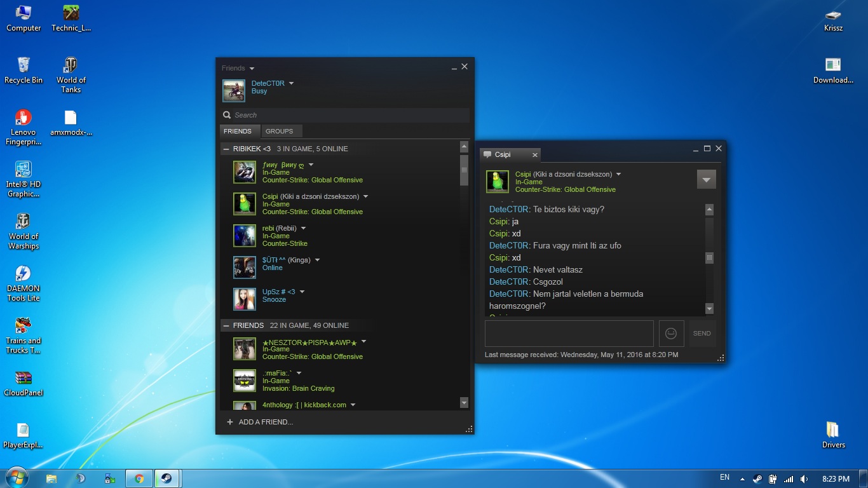Select CloudPanel desktop icon
Viewport: 868px width, 488px height.
tap(24, 383)
